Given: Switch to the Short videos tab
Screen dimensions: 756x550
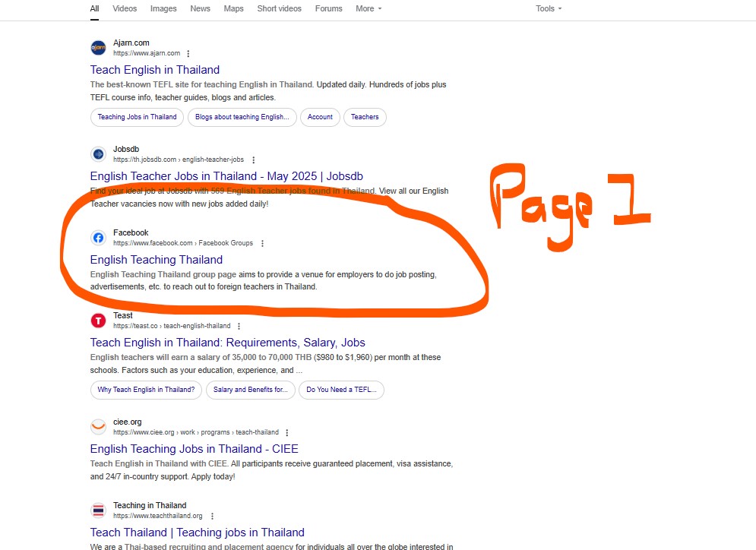Looking at the screenshot, I should pos(279,8).
